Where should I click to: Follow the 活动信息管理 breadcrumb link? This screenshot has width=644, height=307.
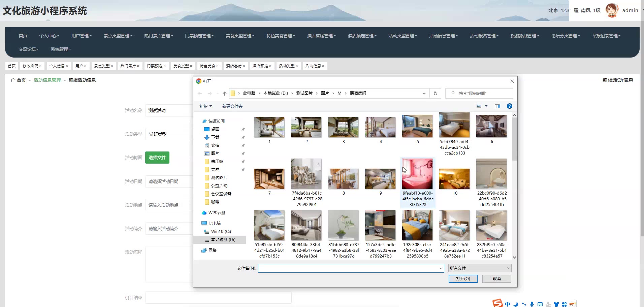pyautogui.click(x=47, y=80)
